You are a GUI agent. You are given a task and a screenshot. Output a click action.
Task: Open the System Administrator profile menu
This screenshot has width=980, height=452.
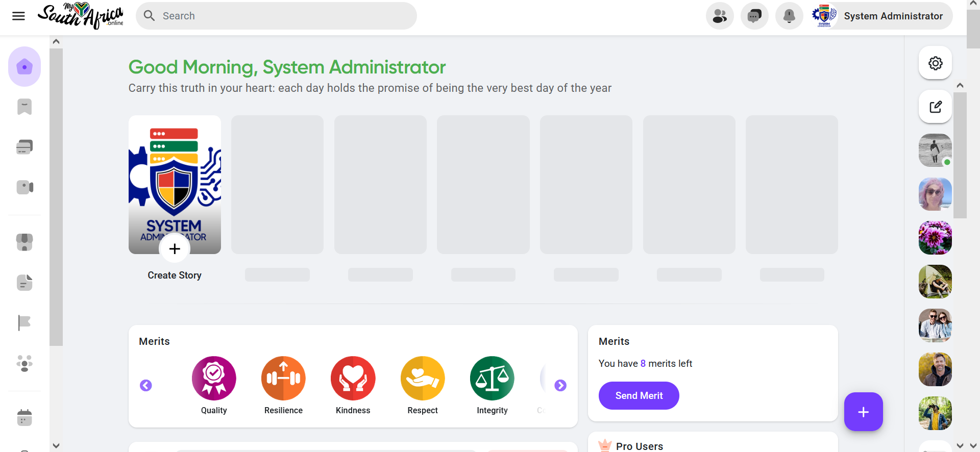(x=881, y=16)
